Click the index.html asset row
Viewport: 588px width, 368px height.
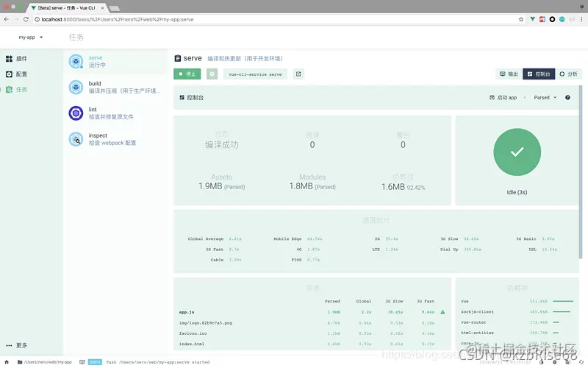point(312,344)
